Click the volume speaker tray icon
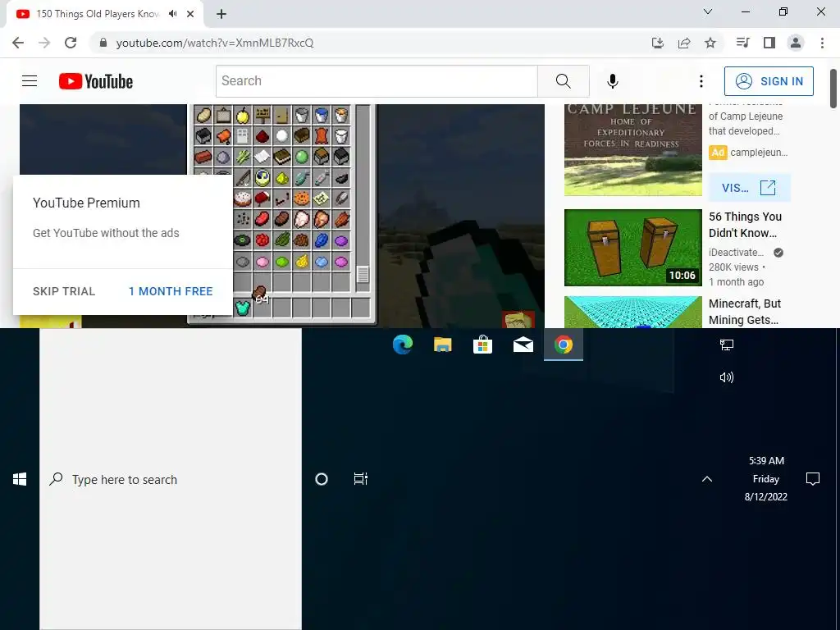The height and width of the screenshot is (630, 840). click(727, 377)
